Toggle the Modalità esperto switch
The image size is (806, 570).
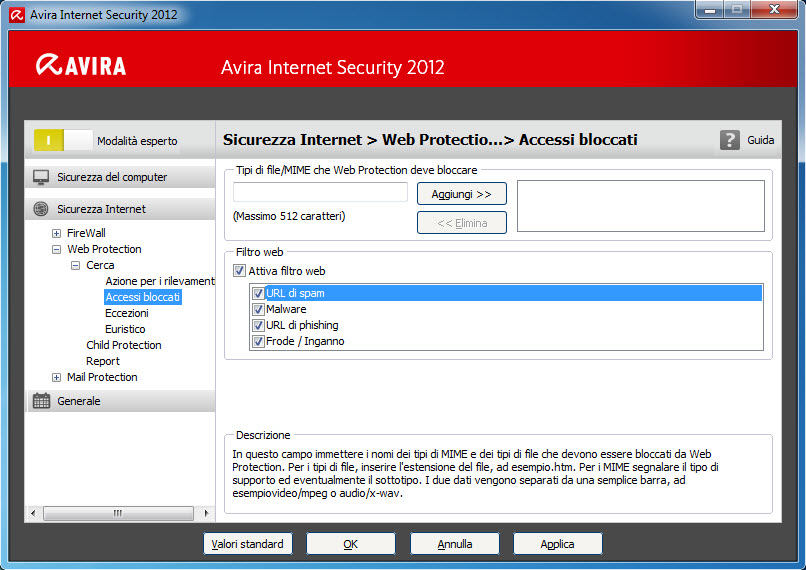click(63, 140)
